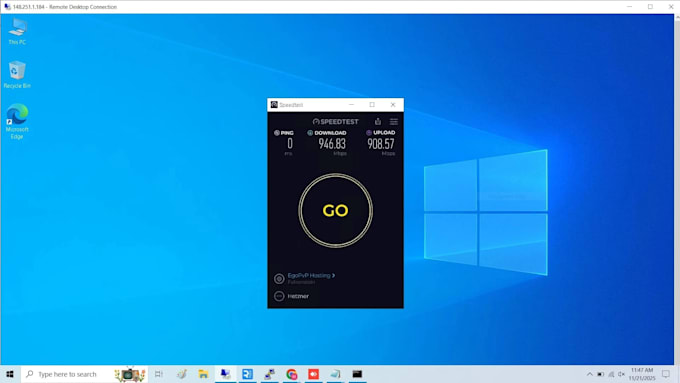Open the clock showing 11:47 AM
Screen dimensions: 680x383
pos(642,374)
